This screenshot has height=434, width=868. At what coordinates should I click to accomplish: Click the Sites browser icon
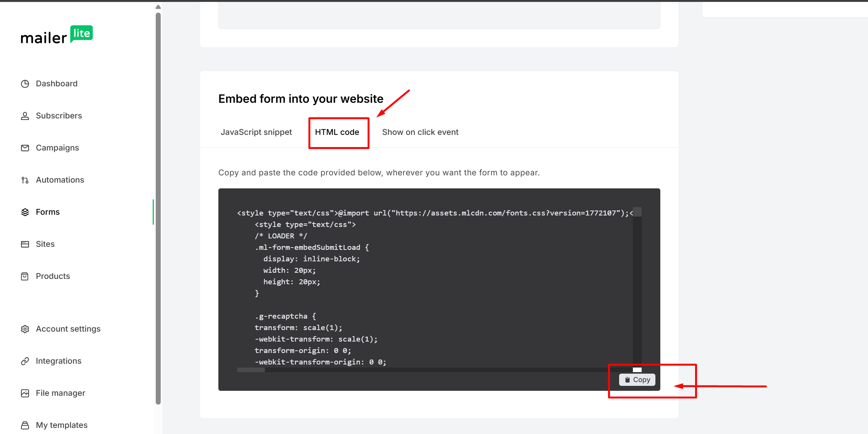point(25,244)
